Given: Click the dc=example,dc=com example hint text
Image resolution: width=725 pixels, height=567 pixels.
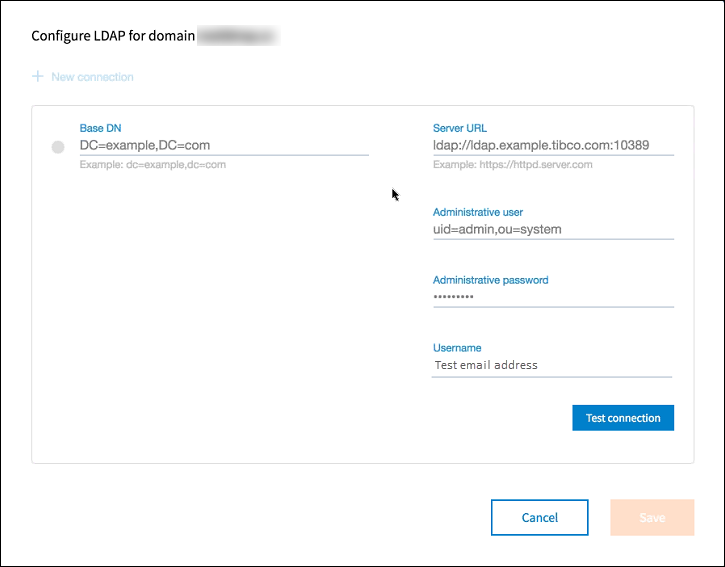Looking at the screenshot, I should [x=153, y=165].
